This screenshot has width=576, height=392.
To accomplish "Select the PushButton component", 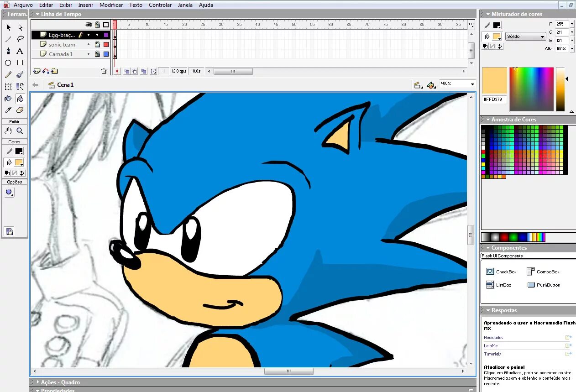I will tap(544, 285).
